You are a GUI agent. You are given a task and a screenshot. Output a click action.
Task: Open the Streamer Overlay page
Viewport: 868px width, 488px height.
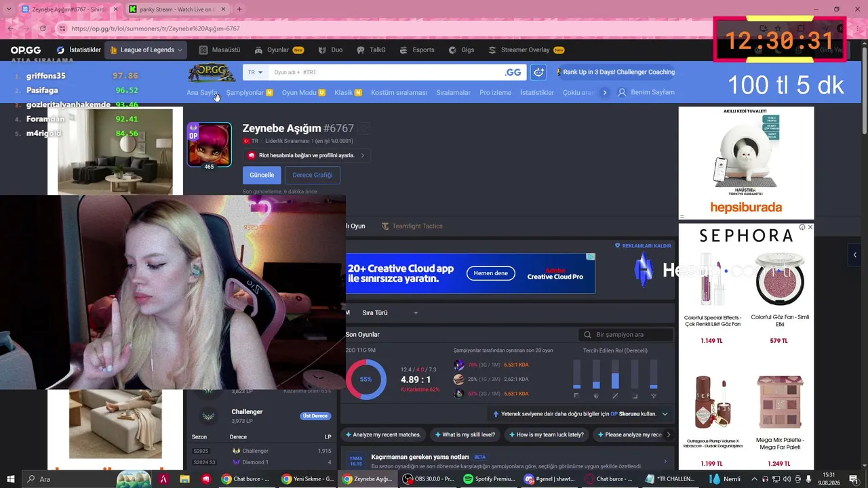tap(526, 50)
